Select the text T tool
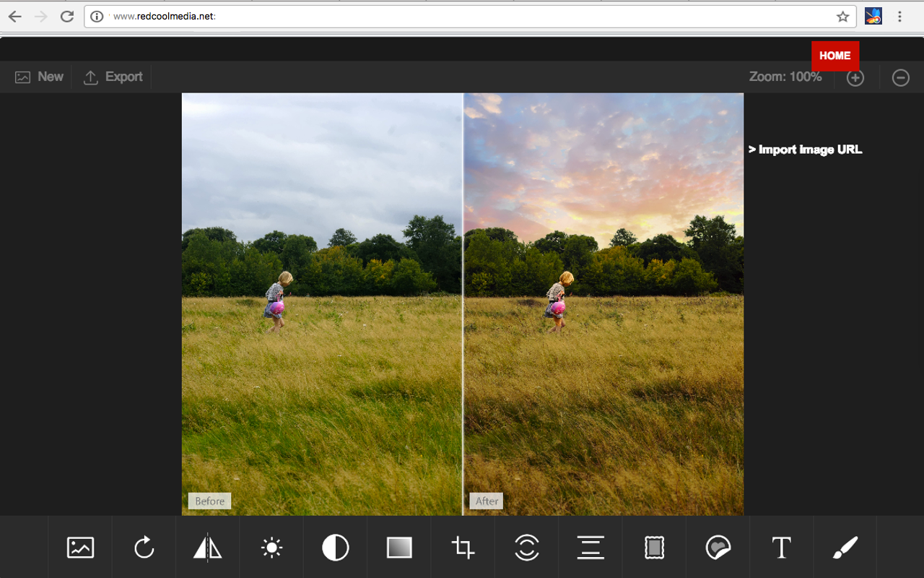Viewport: 924px width, 578px height. (782, 548)
